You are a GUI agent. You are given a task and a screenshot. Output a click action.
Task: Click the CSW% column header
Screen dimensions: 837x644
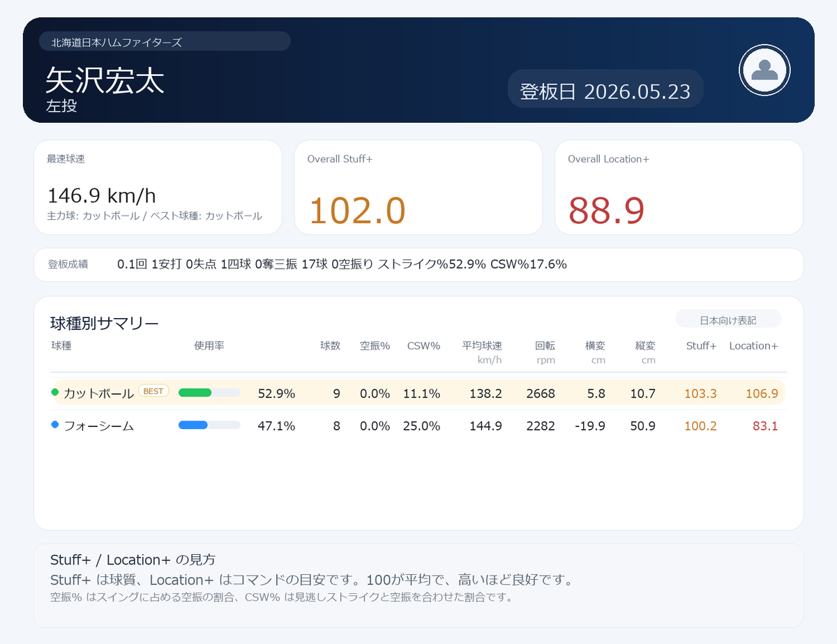(423, 346)
